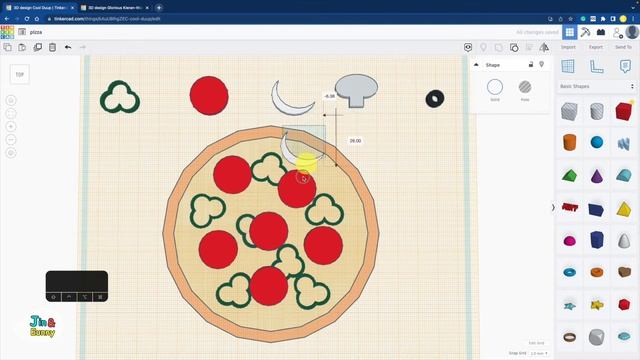Undo the last action
This screenshot has width=640, height=360.
coord(68,47)
